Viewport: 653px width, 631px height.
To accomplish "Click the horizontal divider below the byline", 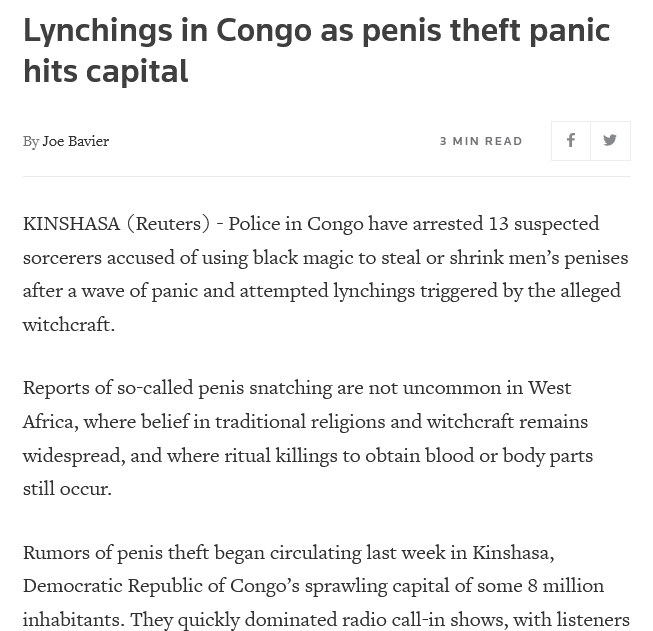I will tap(327, 176).
